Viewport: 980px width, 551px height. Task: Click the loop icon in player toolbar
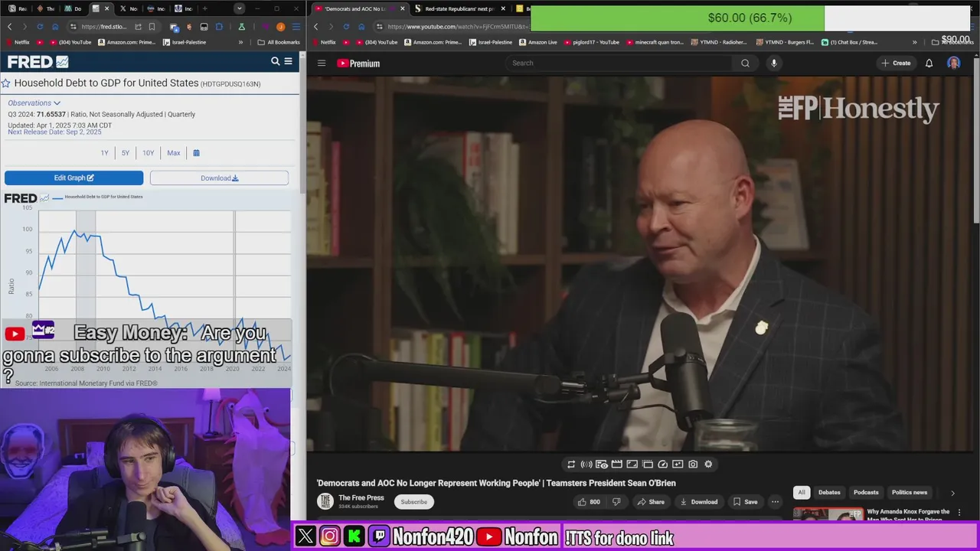click(571, 464)
